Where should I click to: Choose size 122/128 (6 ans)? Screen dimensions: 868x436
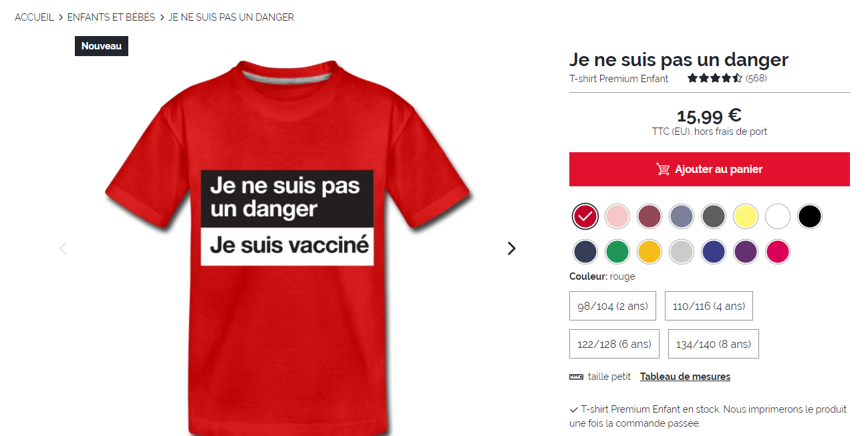(x=614, y=344)
